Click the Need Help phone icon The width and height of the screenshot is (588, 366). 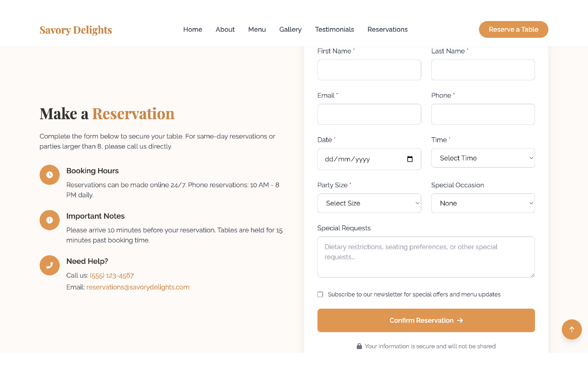click(50, 265)
